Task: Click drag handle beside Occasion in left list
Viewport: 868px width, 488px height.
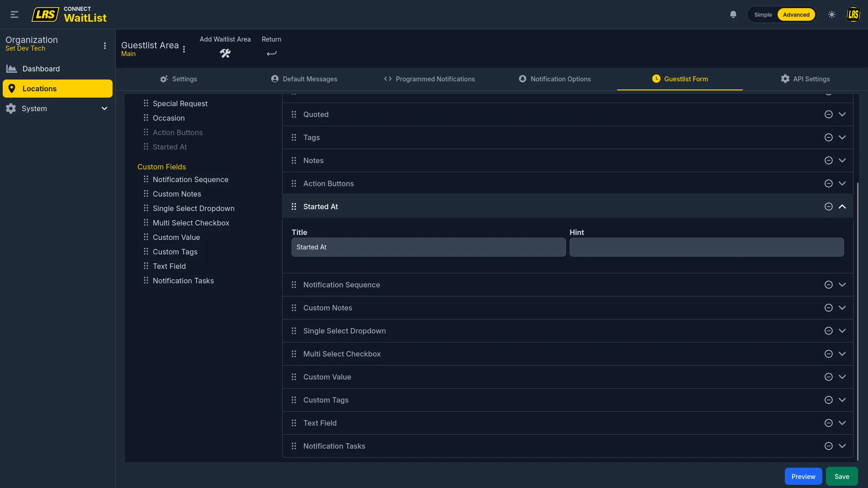Action: click(146, 118)
